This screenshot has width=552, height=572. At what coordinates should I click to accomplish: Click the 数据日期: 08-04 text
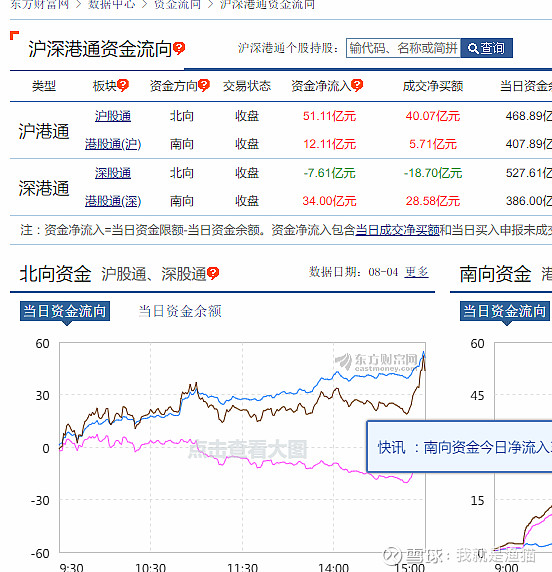tap(353, 272)
